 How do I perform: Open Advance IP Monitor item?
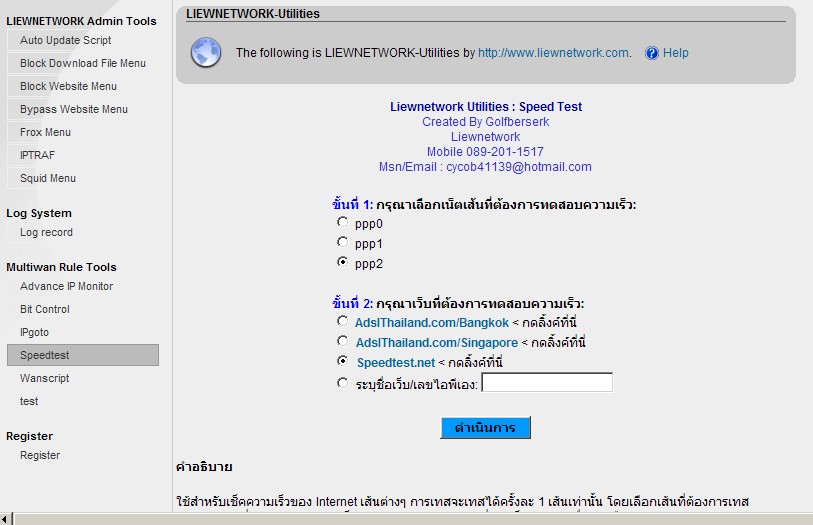click(66, 286)
